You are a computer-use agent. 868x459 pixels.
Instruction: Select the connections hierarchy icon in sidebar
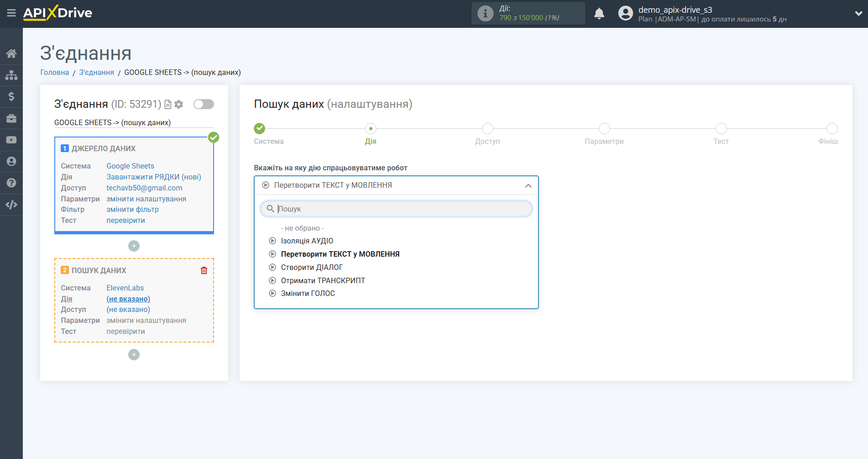coord(11,74)
